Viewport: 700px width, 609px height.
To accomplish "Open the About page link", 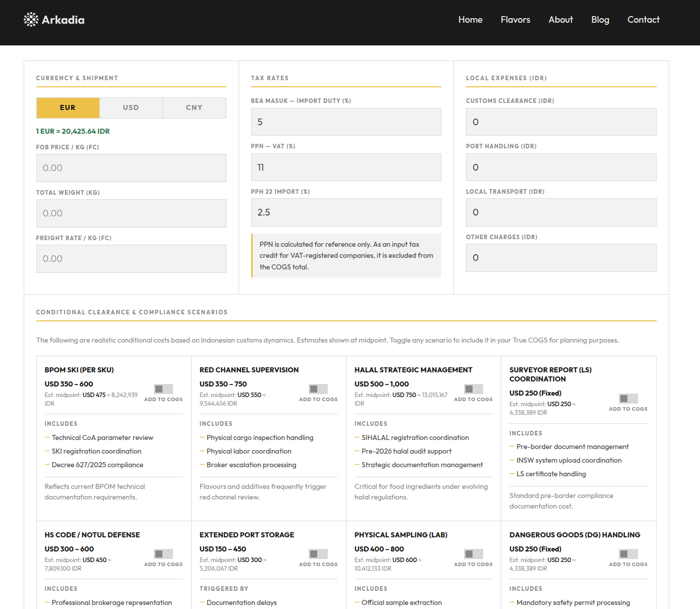I will 561,20.
